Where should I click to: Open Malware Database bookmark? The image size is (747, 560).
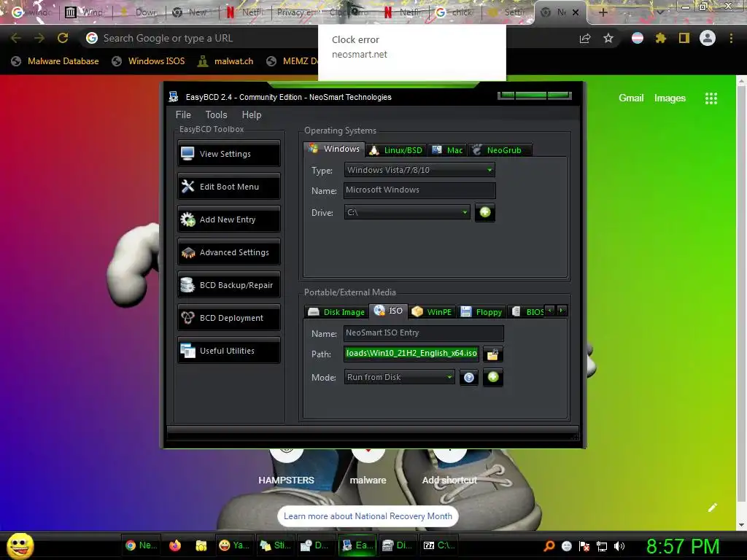coord(55,61)
